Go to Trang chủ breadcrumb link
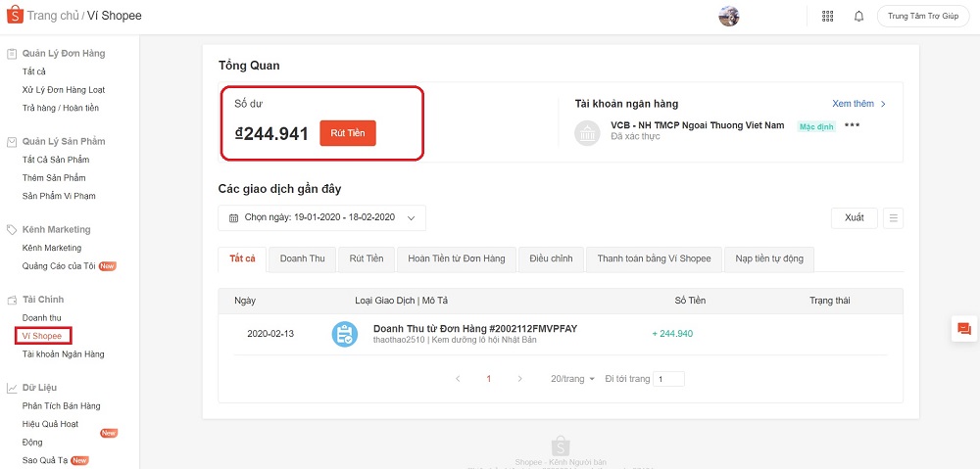 (x=53, y=16)
